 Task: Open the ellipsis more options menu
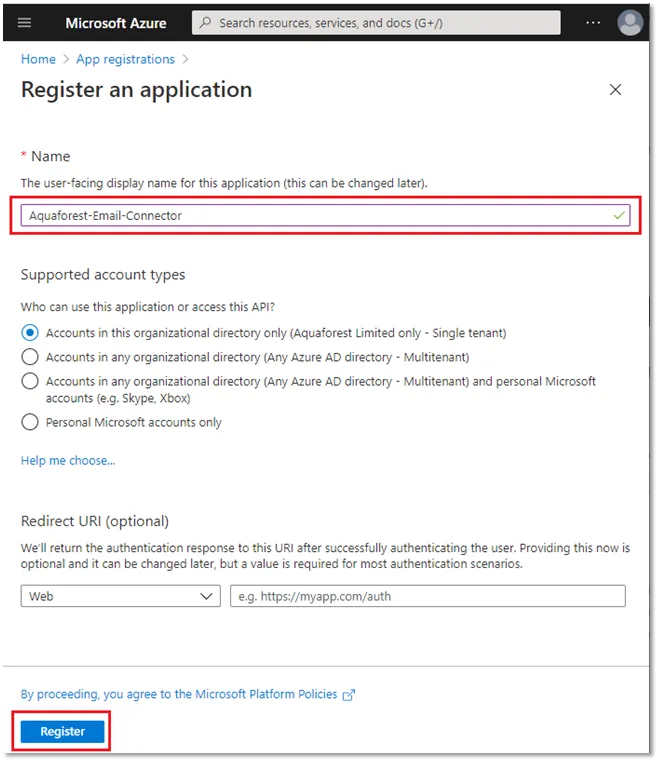pos(593,22)
